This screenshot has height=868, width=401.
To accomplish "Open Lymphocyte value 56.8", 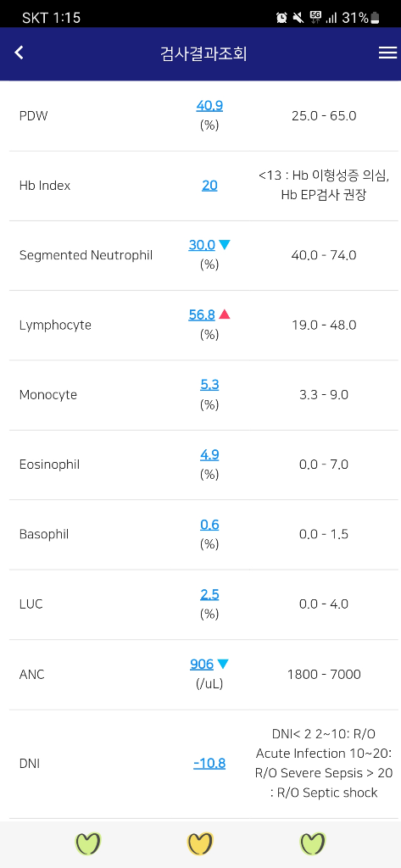I will pos(202,315).
